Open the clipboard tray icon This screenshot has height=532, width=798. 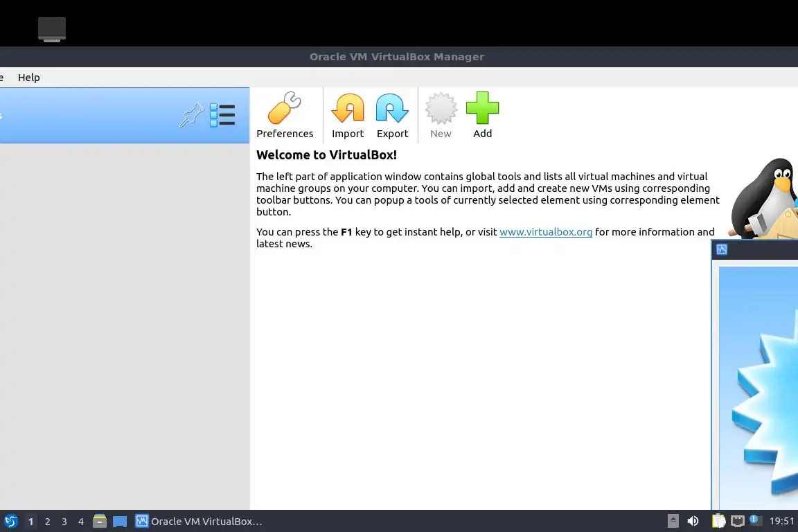coord(718,521)
